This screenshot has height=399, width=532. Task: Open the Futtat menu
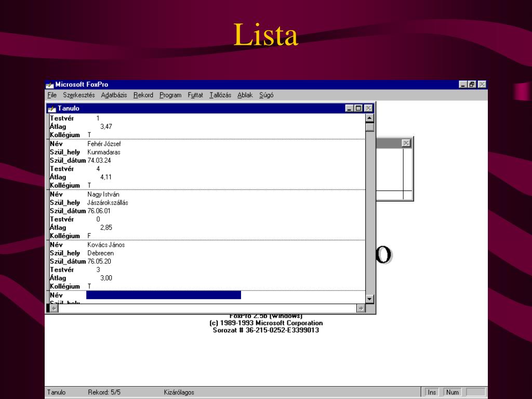point(195,96)
